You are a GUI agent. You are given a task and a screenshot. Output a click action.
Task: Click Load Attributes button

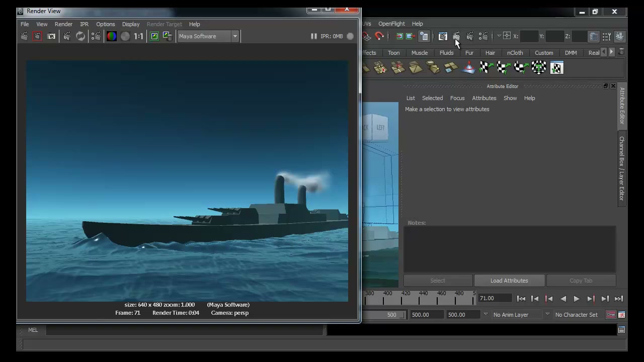pos(509,281)
